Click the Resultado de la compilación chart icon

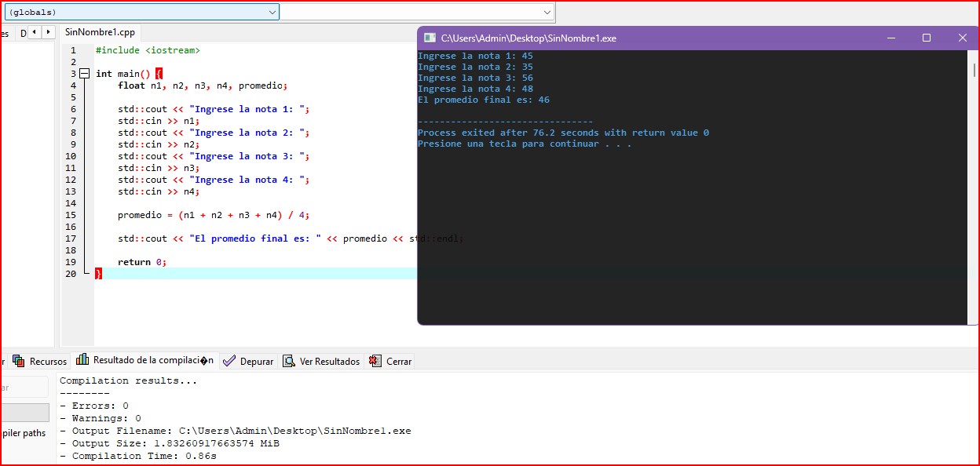[82, 360]
